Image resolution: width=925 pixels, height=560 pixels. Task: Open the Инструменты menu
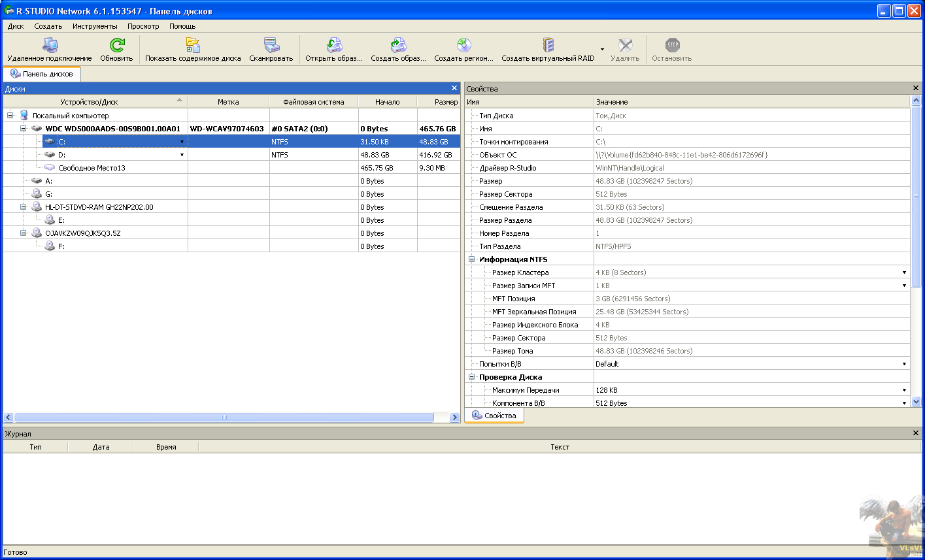95,26
